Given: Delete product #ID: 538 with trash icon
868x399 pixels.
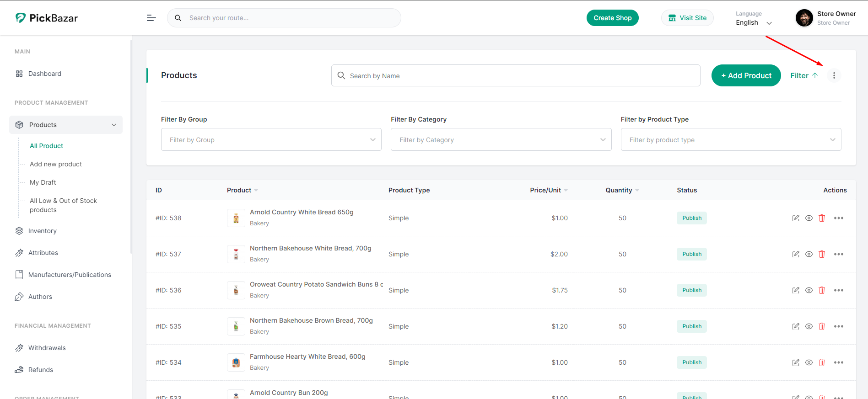Looking at the screenshot, I should [x=821, y=218].
